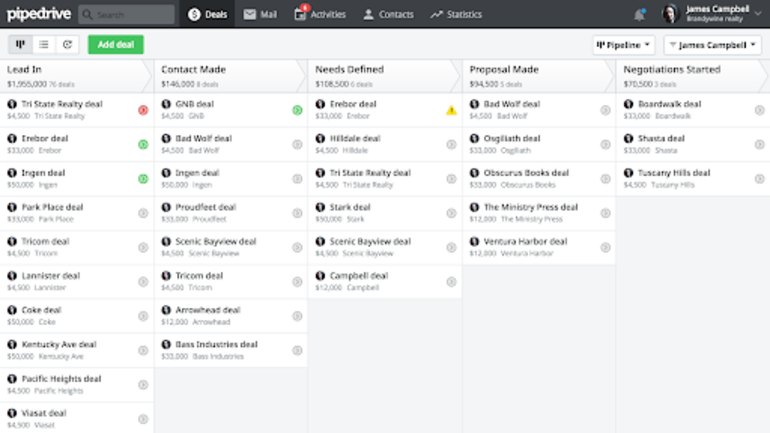Open the Pipeline dropdown
770x433 pixels.
pyautogui.click(x=623, y=45)
